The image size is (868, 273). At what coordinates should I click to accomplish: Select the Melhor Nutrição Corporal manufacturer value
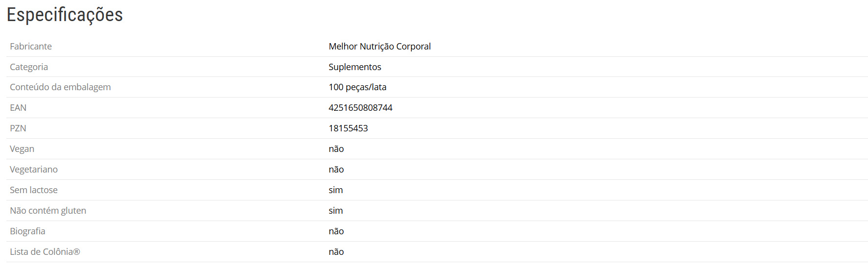pos(379,47)
